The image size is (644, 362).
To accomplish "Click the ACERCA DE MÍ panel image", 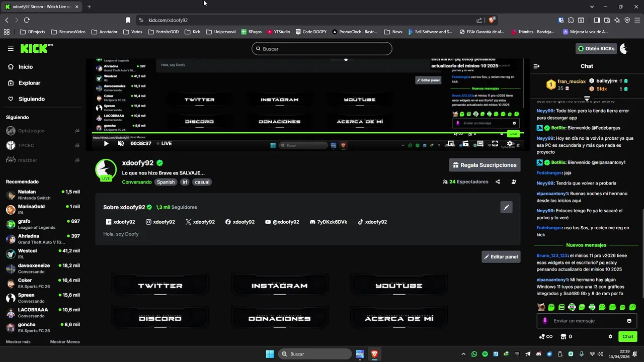I will (x=398, y=318).
